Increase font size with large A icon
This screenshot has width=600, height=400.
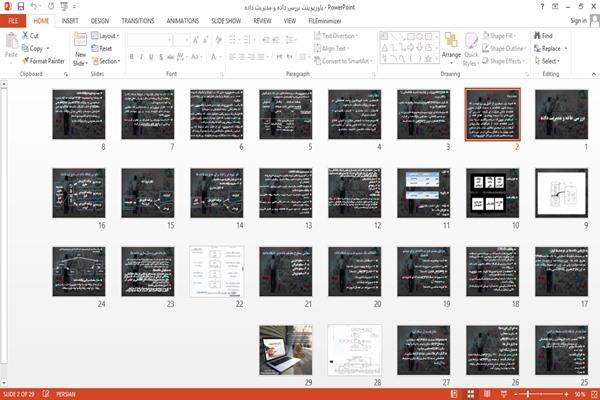(196, 39)
